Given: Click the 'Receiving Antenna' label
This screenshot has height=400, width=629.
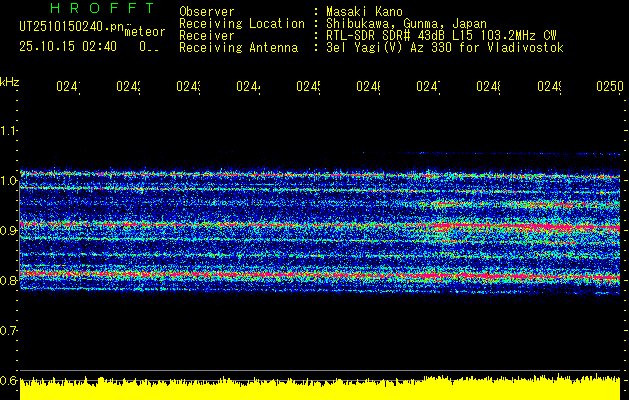Looking at the screenshot, I should pyautogui.click(x=237, y=47).
